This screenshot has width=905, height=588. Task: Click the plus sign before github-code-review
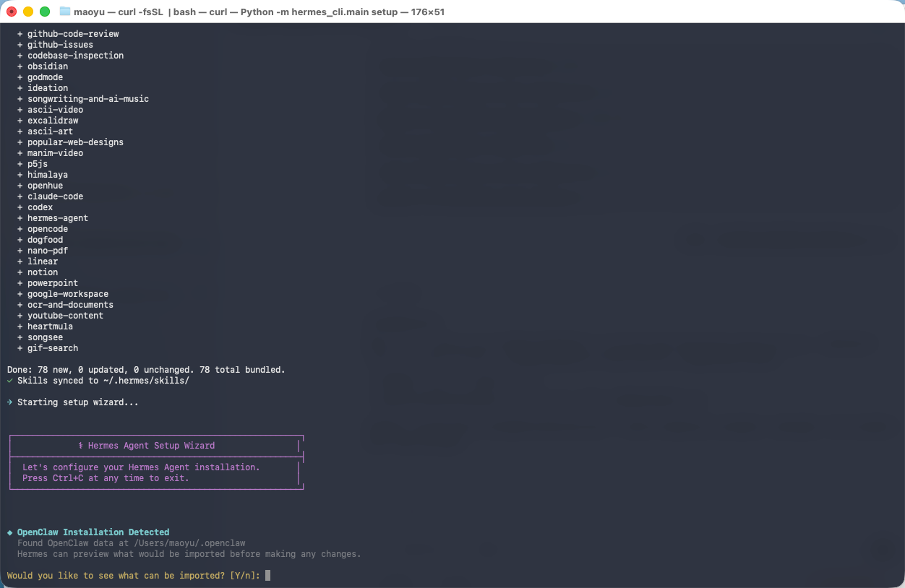(20, 34)
